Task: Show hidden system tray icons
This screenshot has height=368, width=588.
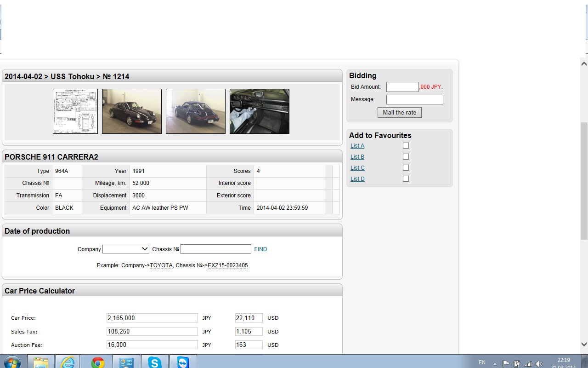Action: pyautogui.click(x=495, y=363)
